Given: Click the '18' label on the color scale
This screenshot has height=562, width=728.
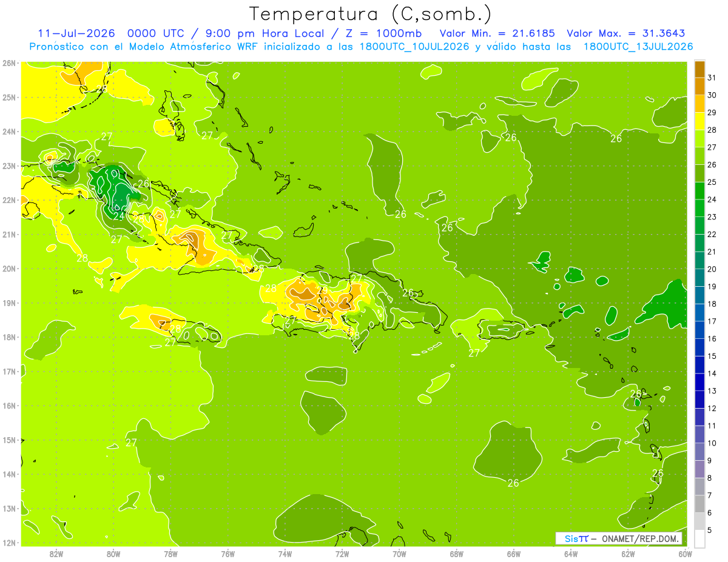Looking at the screenshot, I should (x=712, y=304).
